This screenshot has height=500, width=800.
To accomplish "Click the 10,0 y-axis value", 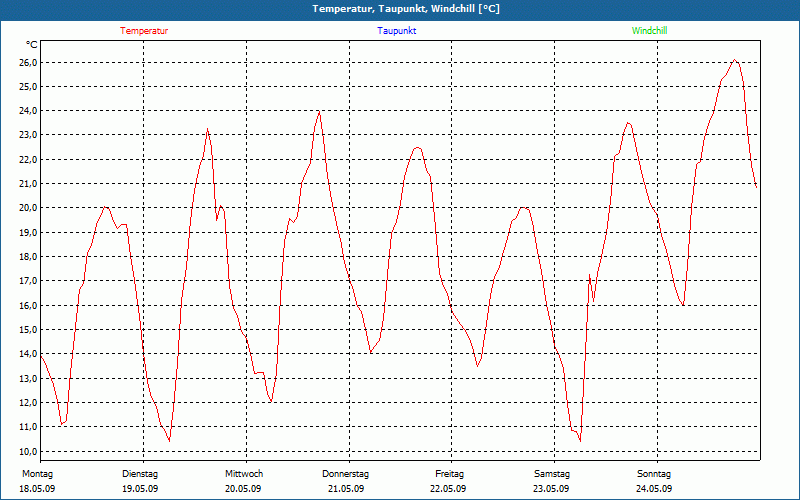I will coord(28,452).
